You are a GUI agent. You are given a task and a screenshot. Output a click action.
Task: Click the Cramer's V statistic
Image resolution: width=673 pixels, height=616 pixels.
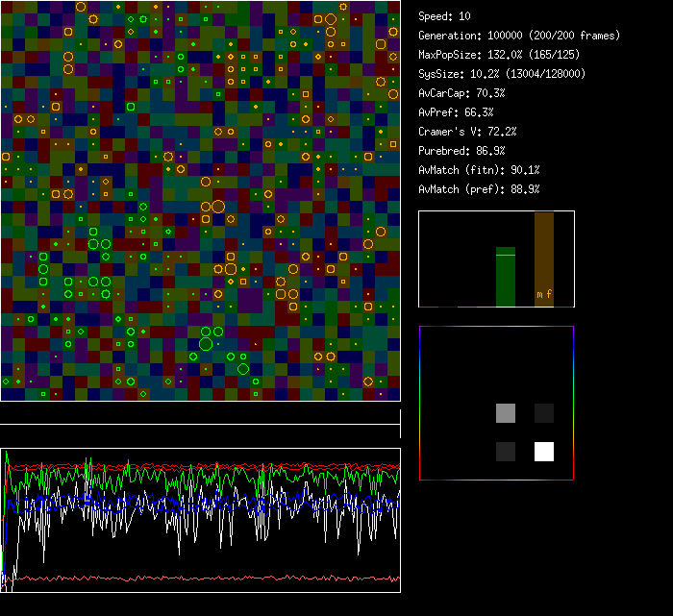pyautogui.click(x=467, y=132)
